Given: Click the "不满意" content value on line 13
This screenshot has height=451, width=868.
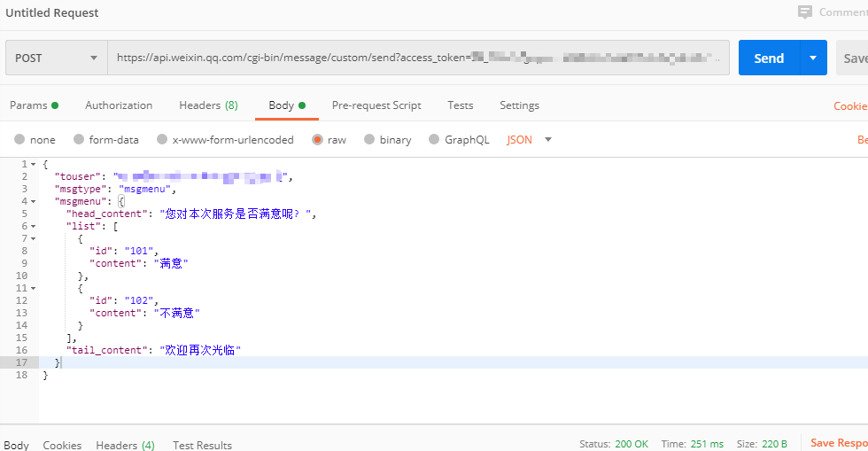Looking at the screenshot, I should [x=176, y=313].
